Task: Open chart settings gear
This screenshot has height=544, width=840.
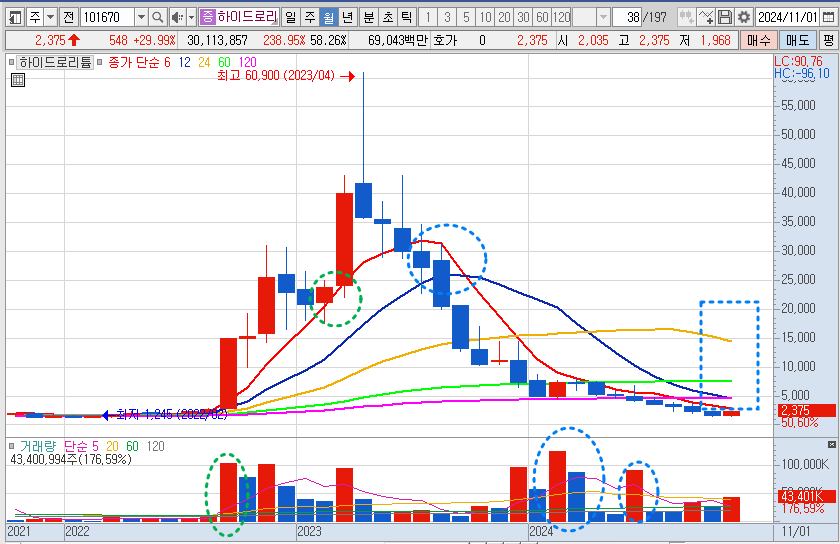Action: click(x=744, y=17)
